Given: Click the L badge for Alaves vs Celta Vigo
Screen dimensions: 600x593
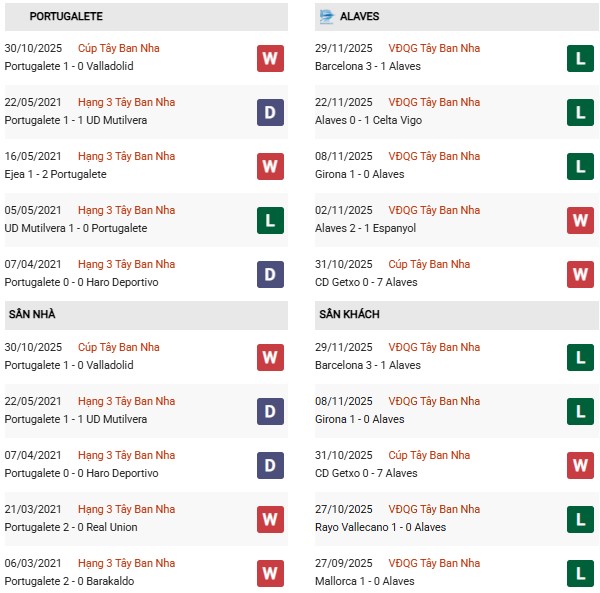Looking at the screenshot, I should 580,112.
